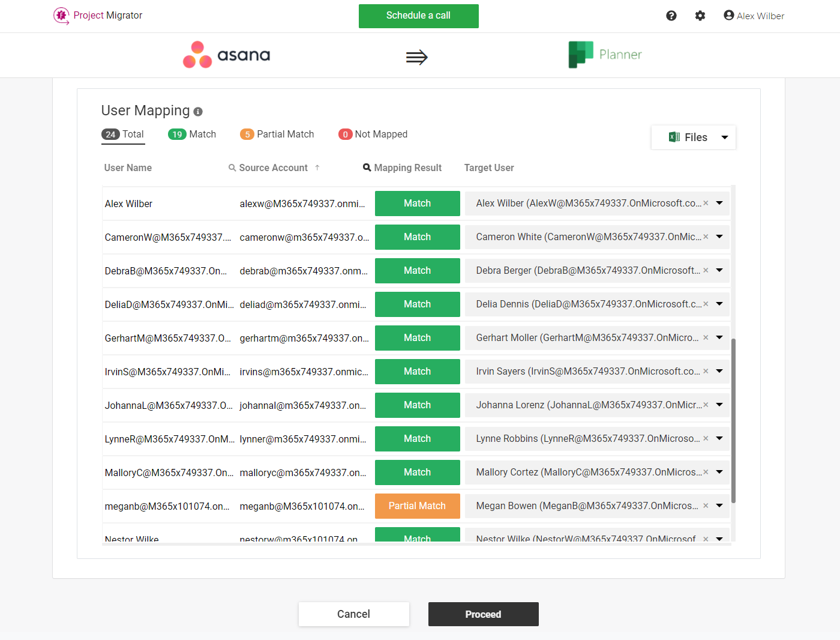This screenshot has height=640, width=840.
Task: View the User Mapping info icon
Action: pyautogui.click(x=198, y=112)
